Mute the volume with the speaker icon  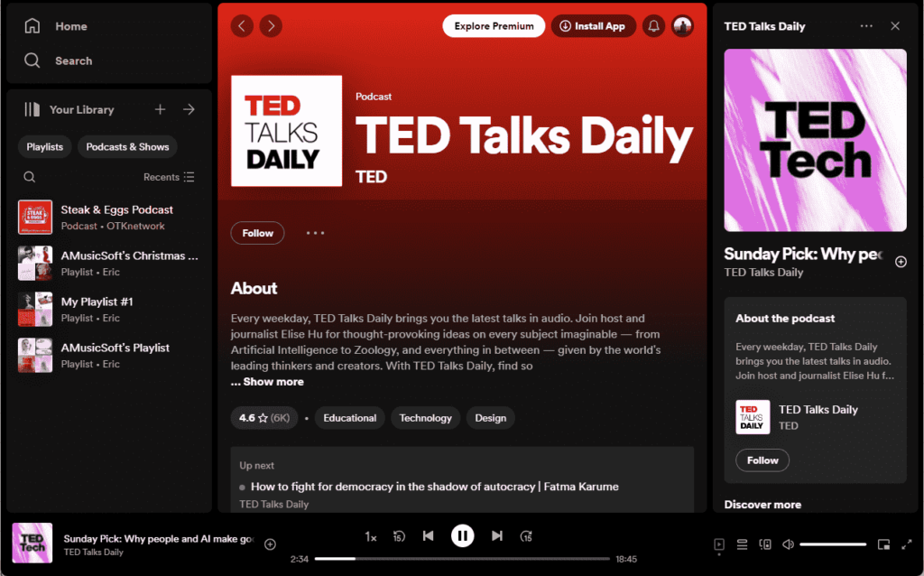pos(788,544)
